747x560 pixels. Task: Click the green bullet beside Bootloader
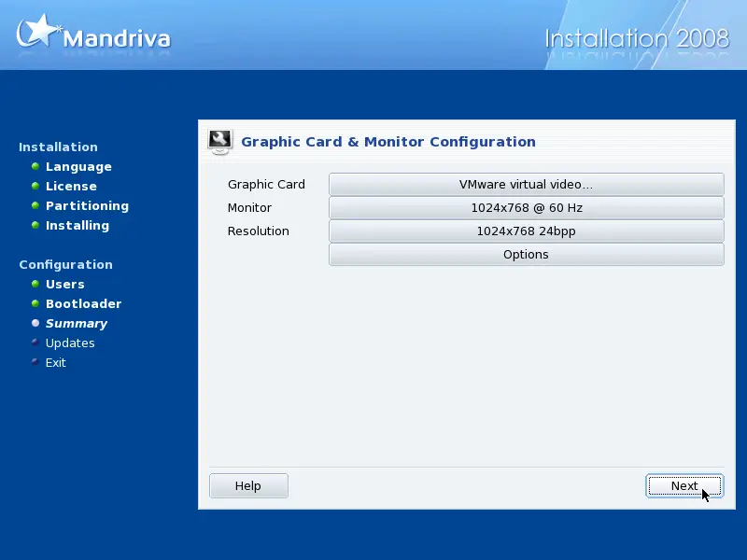tap(35, 303)
